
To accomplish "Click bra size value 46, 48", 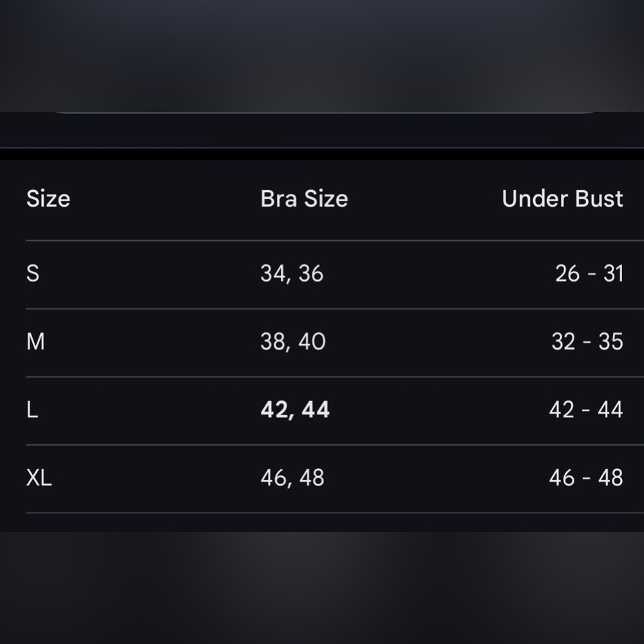I will pos(292,478).
